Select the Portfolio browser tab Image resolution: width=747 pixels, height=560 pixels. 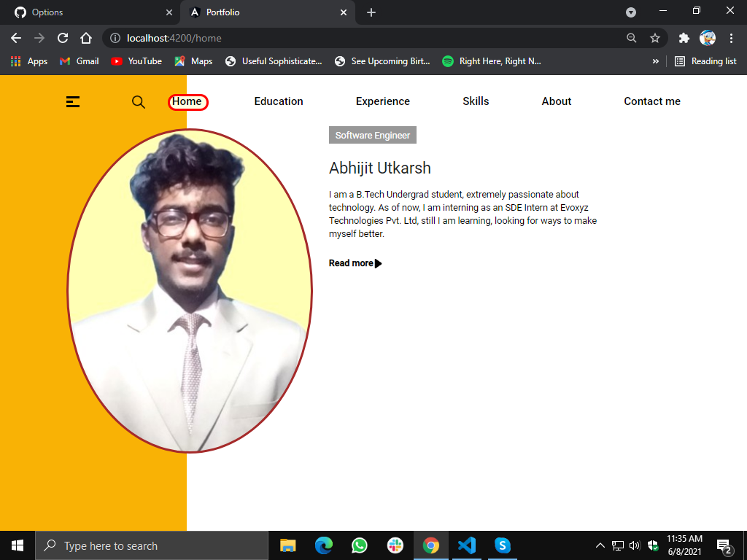click(267, 12)
